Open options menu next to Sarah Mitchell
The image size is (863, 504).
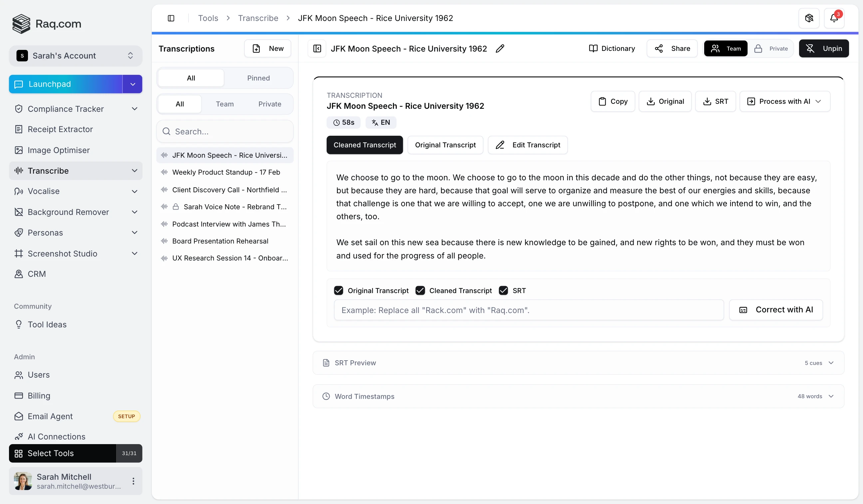point(134,481)
